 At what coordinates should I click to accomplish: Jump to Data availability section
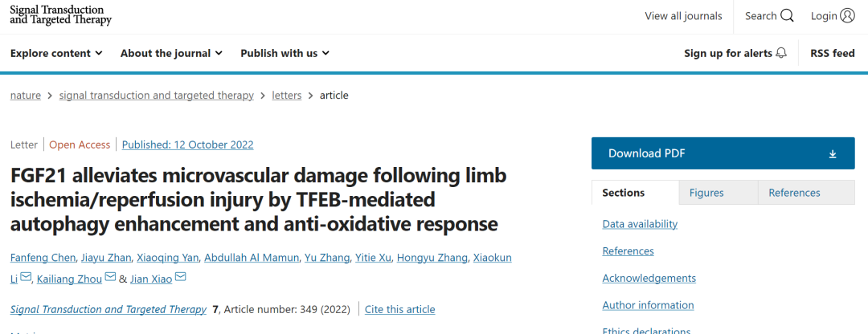tap(640, 224)
